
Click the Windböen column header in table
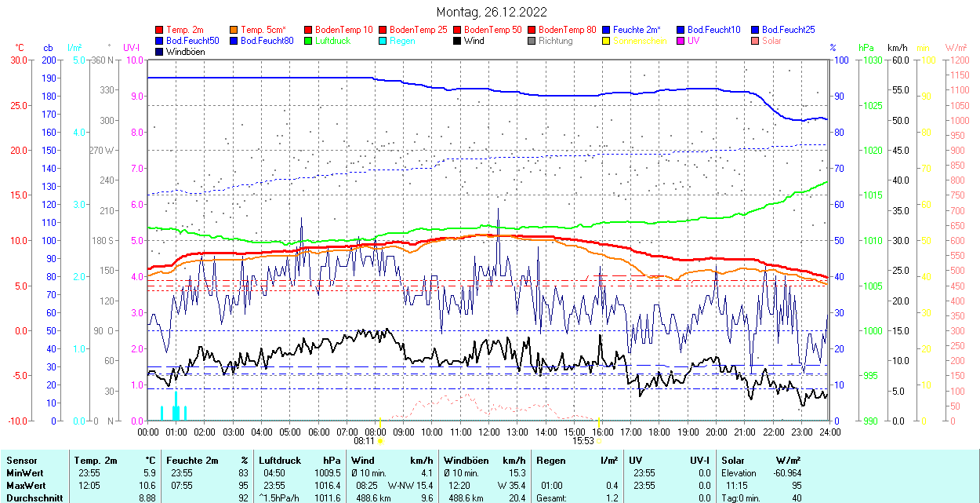[466, 460]
